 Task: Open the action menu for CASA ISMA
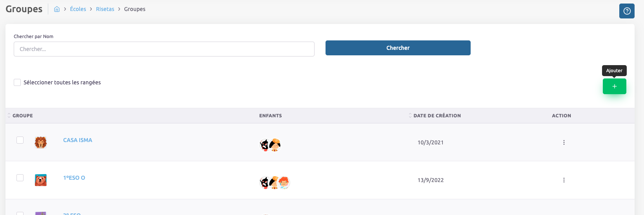(x=564, y=142)
